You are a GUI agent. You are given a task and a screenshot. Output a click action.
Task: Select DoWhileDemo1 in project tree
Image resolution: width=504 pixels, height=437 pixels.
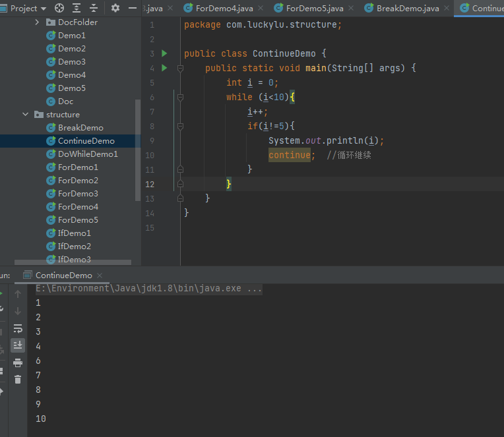[88, 154]
